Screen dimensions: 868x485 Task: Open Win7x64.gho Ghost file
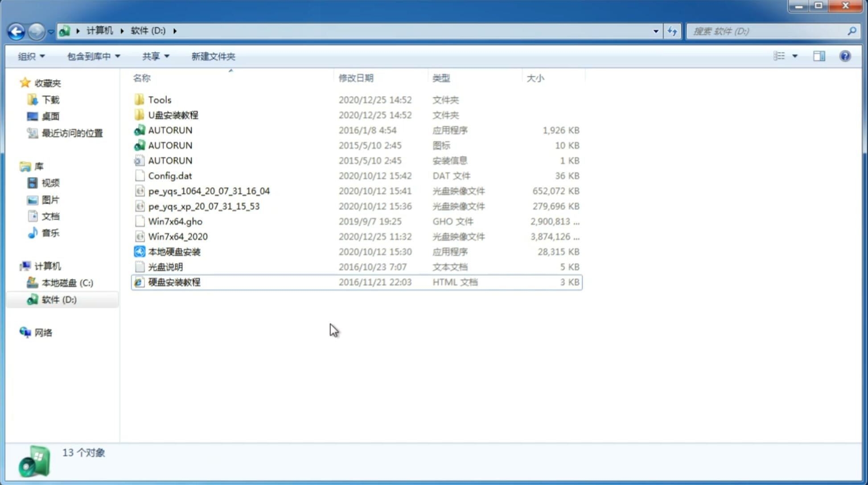tap(175, 221)
